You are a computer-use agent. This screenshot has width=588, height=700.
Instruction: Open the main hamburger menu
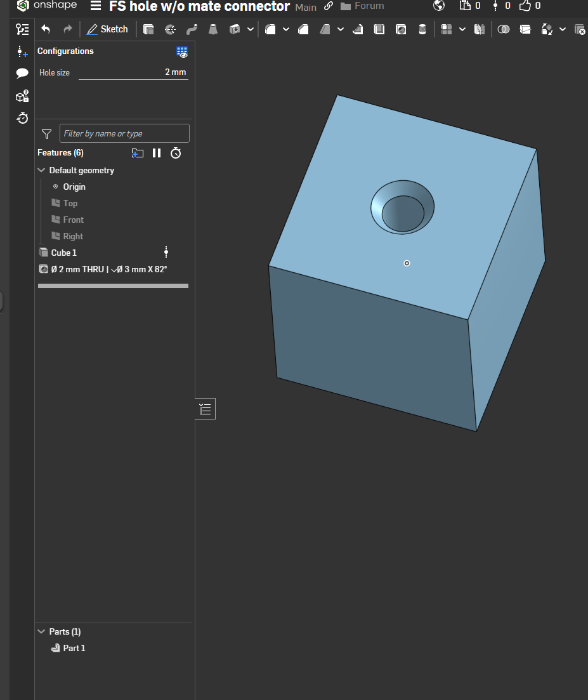pyautogui.click(x=96, y=6)
